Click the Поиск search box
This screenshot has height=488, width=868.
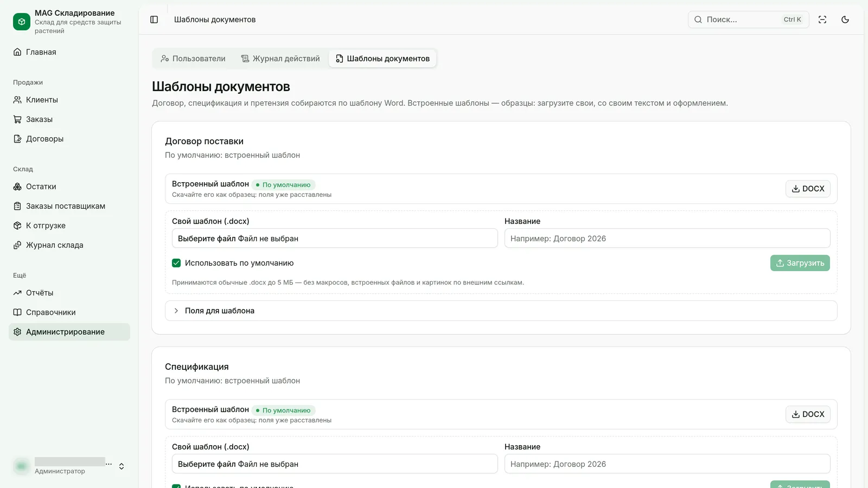[x=749, y=20]
